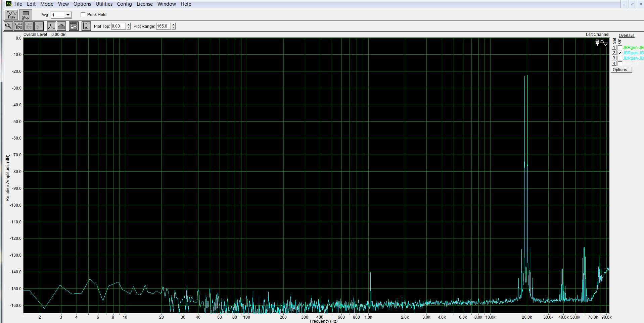Open the plot settings dialog icon

(x=74, y=26)
